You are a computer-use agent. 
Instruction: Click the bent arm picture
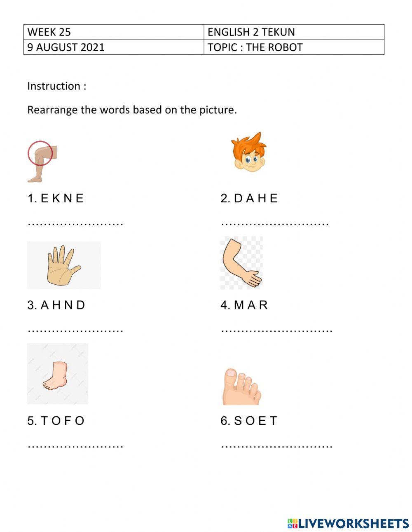(241, 262)
